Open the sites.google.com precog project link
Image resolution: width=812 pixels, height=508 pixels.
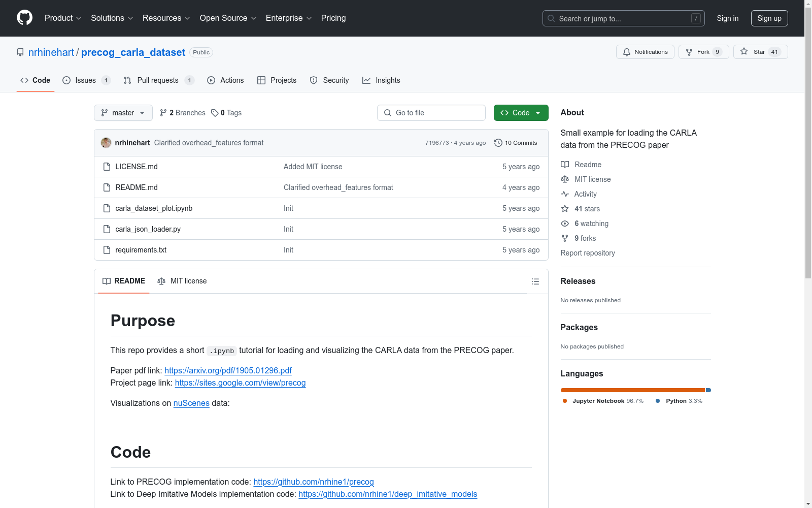240,383
